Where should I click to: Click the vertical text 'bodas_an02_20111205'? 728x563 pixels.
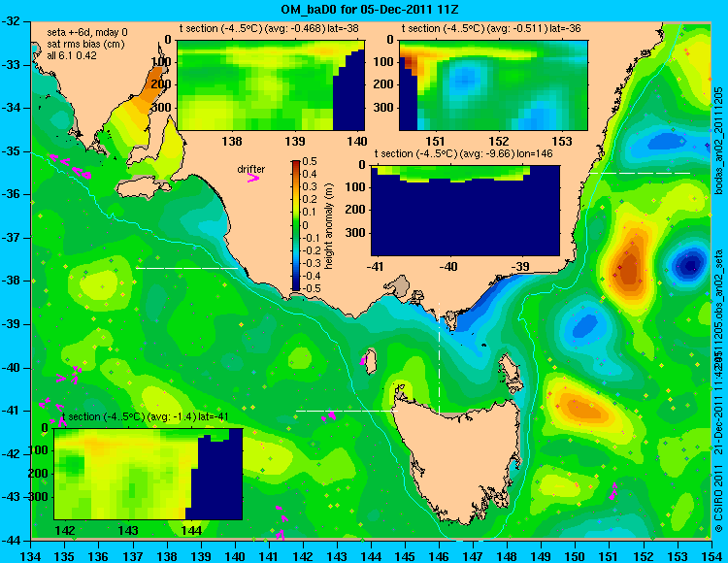pyautogui.click(x=718, y=141)
